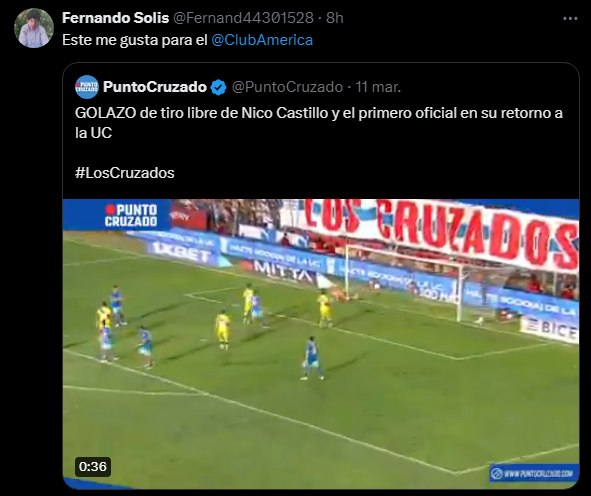Open the three-dot more options menu
The height and width of the screenshot is (496, 591).
(570, 18)
